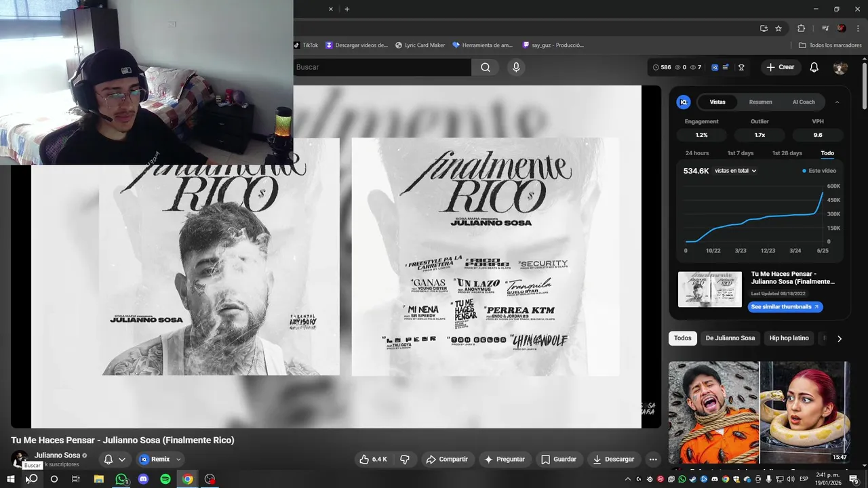Start voice search with the microphone icon

pyautogui.click(x=516, y=67)
